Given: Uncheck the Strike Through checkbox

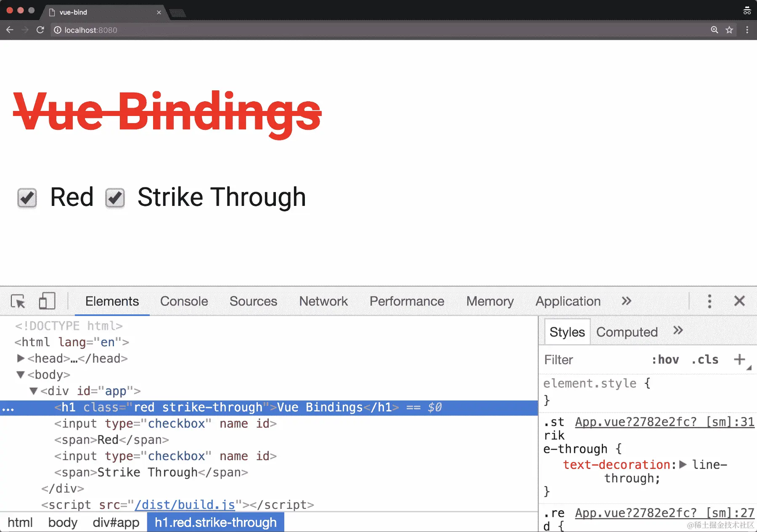Looking at the screenshot, I should pyautogui.click(x=115, y=198).
